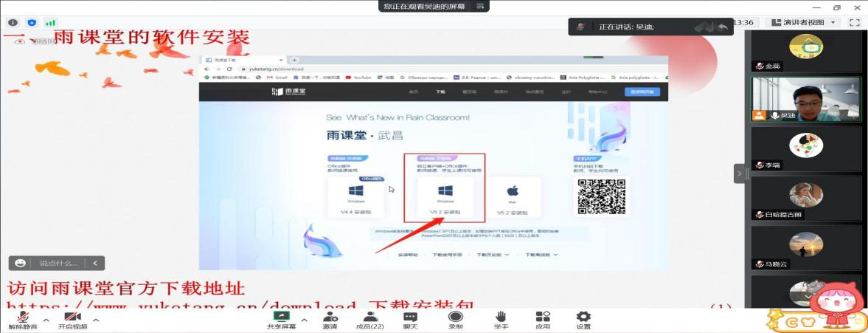
Task: Click the 安装帮助 link
Action: click(x=407, y=255)
